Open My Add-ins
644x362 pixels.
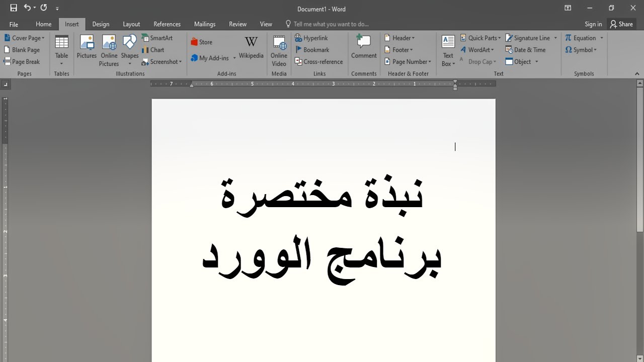(x=210, y=58)
